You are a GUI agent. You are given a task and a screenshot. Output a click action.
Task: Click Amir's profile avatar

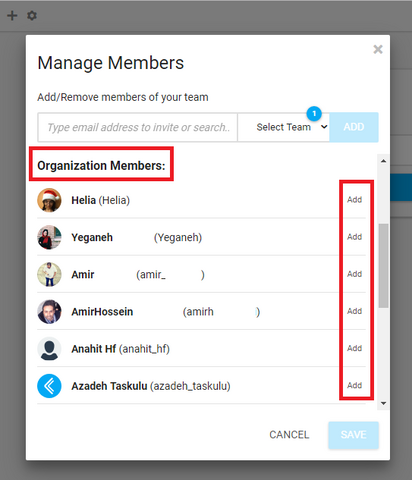49,274
